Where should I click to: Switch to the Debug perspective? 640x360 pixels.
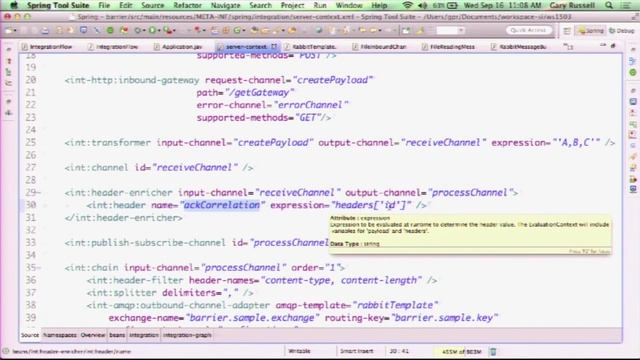(622, 31)
